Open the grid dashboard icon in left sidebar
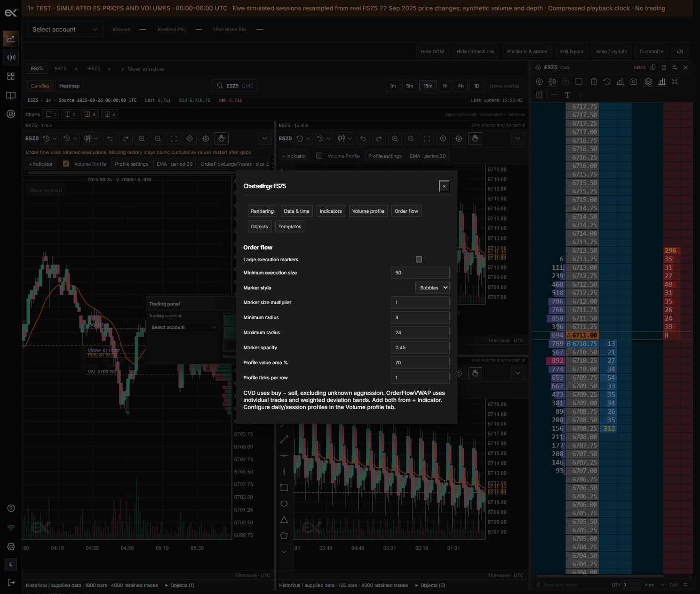700x594 pixels. pos(11,76)
